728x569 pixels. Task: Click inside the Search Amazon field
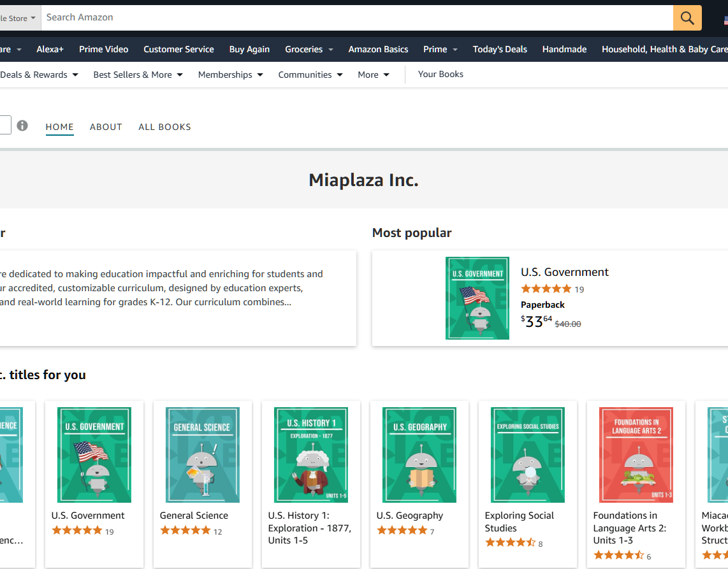(357, 18)
